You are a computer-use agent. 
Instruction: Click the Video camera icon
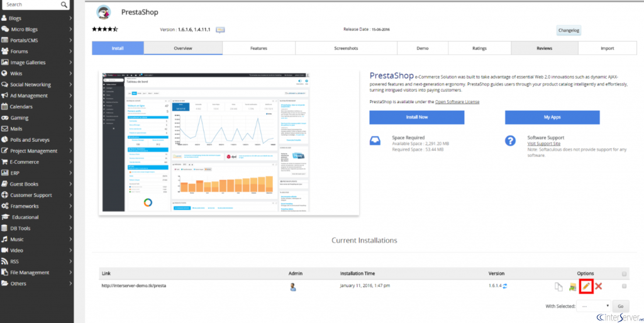click(x=4, y=250)
